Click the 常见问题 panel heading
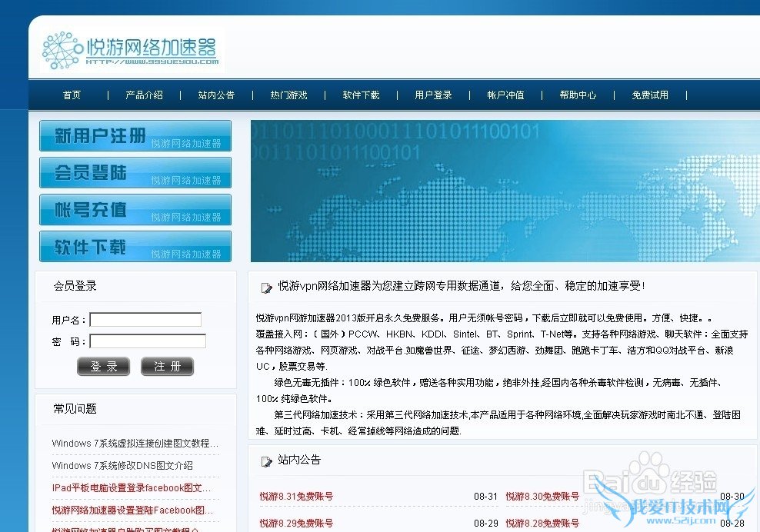This screenshot has width=760, height=532. click(x=75, y=409)
